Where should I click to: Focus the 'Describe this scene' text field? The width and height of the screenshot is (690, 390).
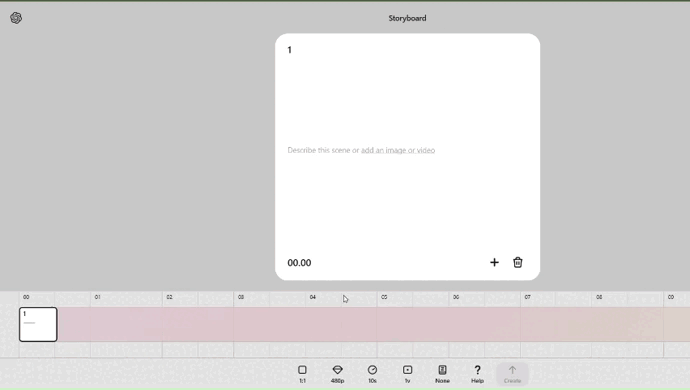[361, 150]
